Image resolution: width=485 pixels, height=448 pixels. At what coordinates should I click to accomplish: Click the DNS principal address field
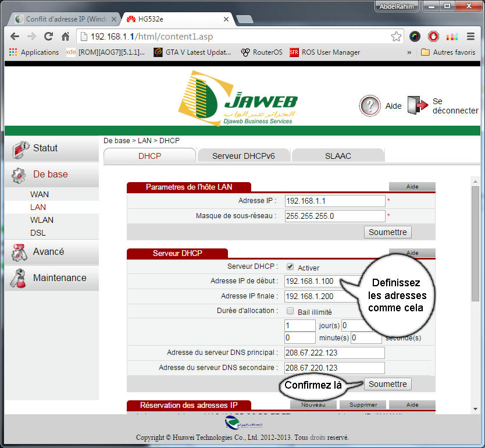[334, 353]
